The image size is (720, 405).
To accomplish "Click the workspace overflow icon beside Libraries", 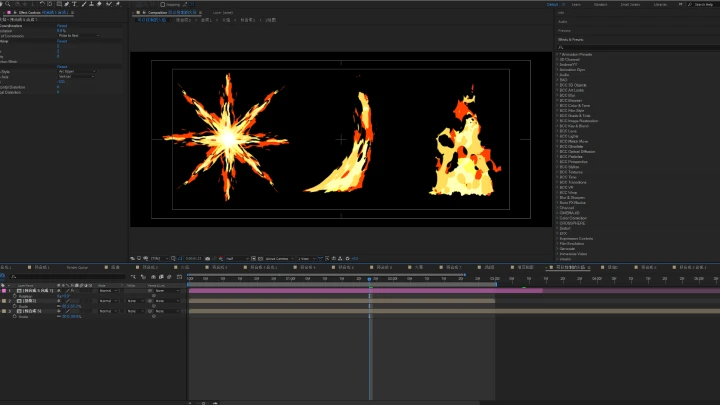I will [680, 5].
